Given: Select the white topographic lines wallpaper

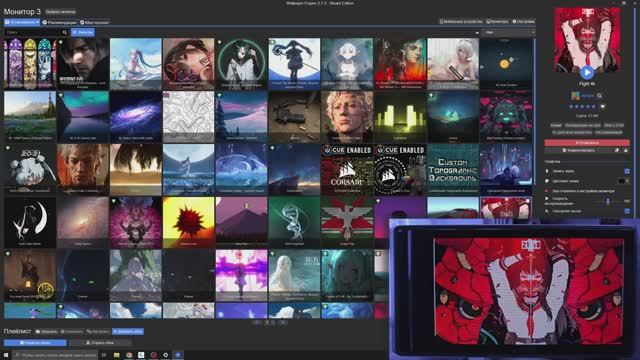Looking at the screenshot, I should coord(188,116).
